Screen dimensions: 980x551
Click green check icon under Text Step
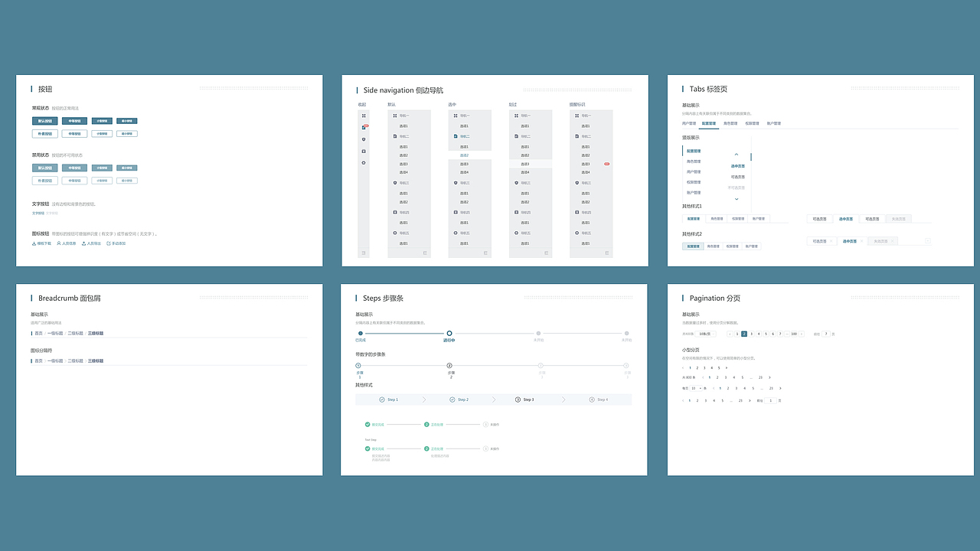[x=367, y=448]
